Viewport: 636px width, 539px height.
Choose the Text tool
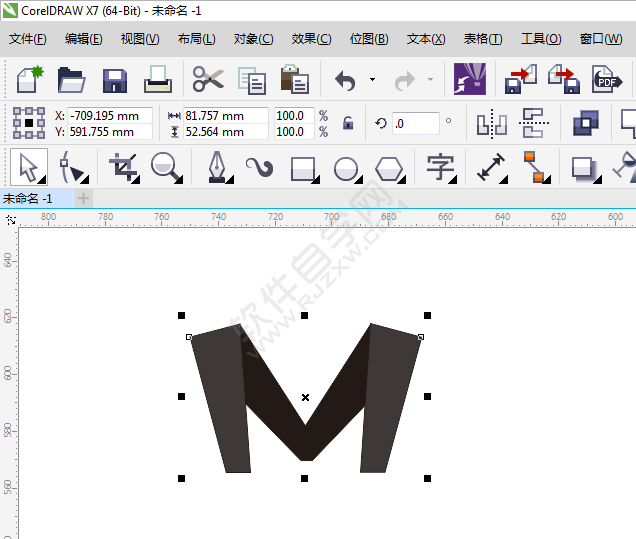(440, 167)
